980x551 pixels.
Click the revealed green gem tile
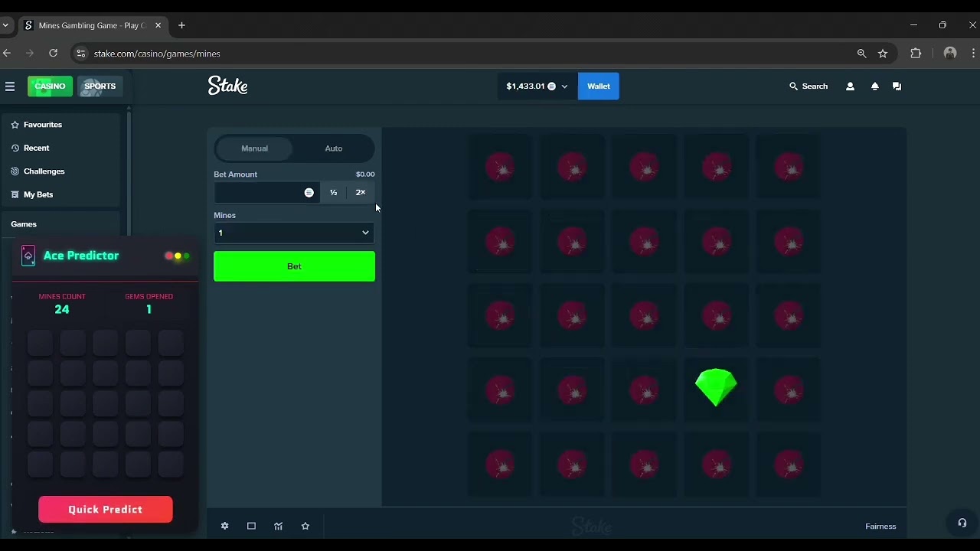(x=716, y=388)
